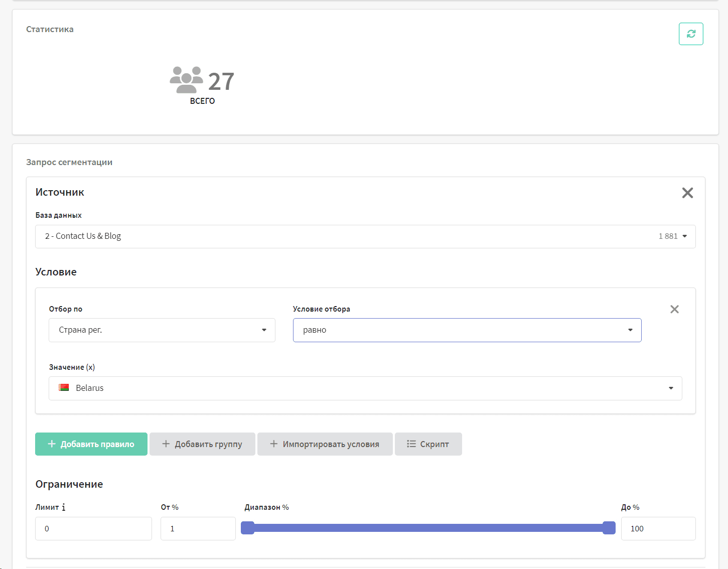Click the Диапазон % slider track
The height and width of the screenshot is (569, 728).
428,528
